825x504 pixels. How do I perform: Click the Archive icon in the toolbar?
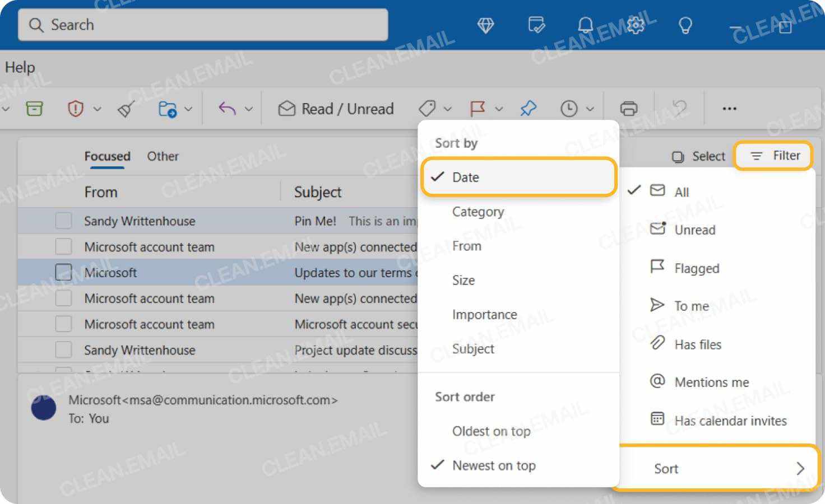[34, 108]
